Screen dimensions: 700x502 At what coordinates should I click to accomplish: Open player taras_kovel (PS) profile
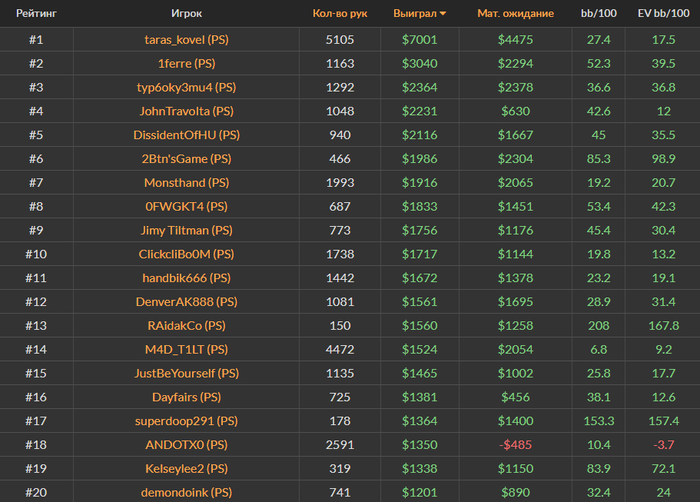(187, 40)
